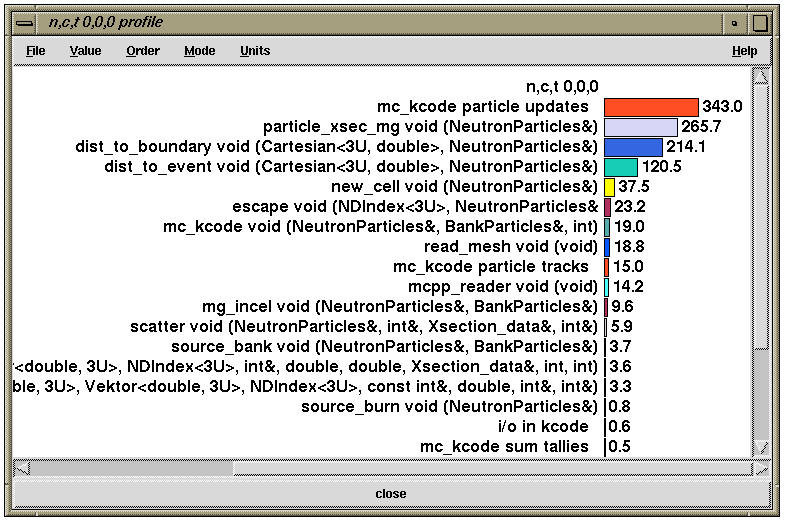Open the Value menu

pyautogui.click(x=85, y=51)
